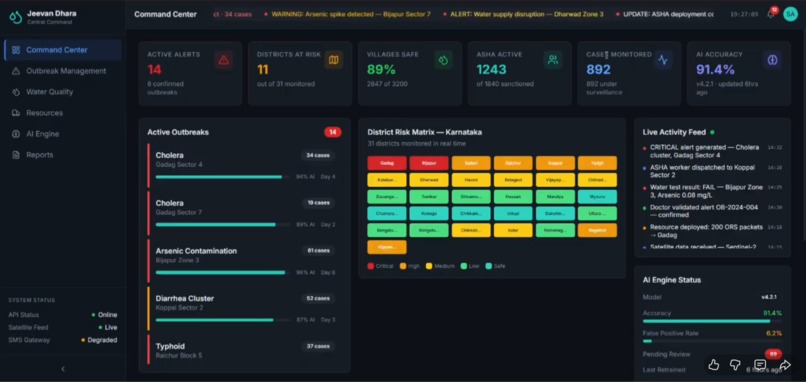Select Resources in the sidebar menu

63,113
